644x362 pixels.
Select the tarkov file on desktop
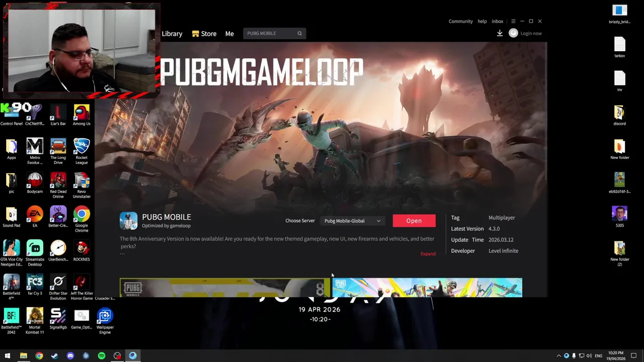point(619,48)
